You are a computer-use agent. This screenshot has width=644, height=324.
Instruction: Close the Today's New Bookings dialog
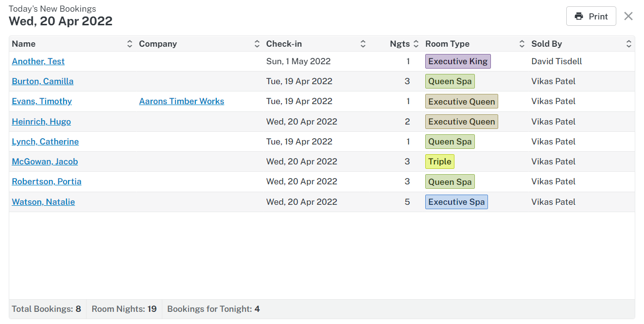(628, 17)
